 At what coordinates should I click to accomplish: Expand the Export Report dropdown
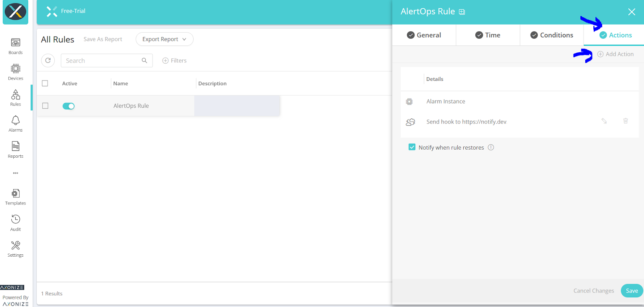pos(164,39)
